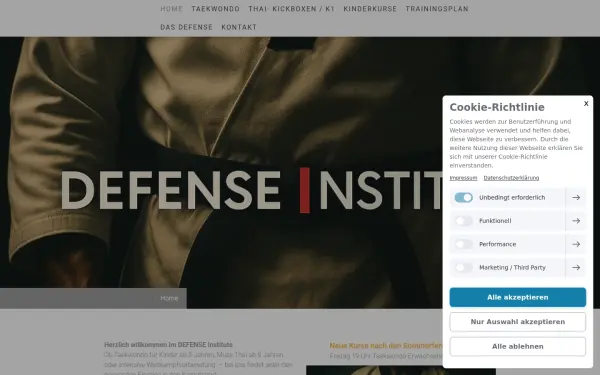Go to the Home menu item

pos(171,9)
